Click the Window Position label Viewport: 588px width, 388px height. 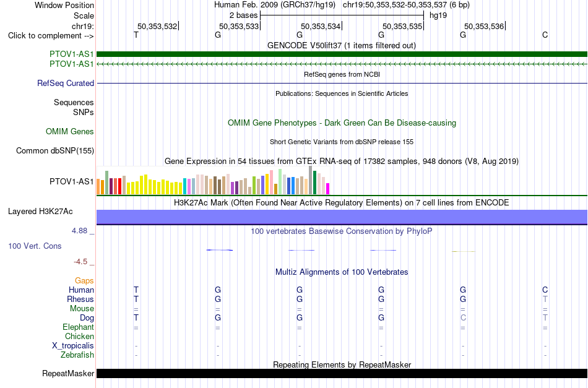64,5
